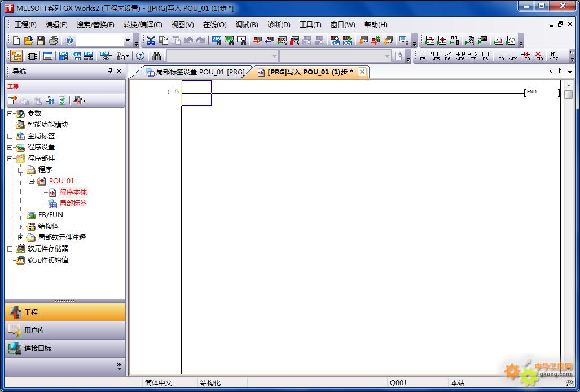Expand the 软元件存储器 node

[x=10, y=249]
